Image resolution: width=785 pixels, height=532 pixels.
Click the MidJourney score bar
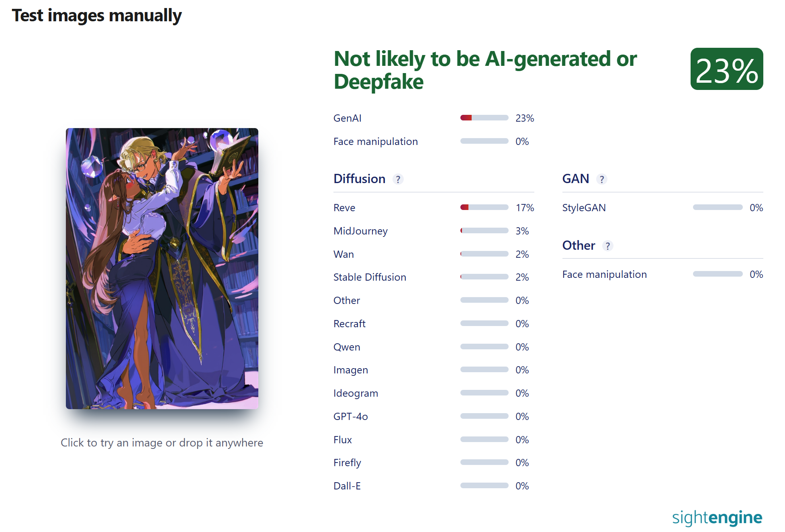(x=484, y=231)
